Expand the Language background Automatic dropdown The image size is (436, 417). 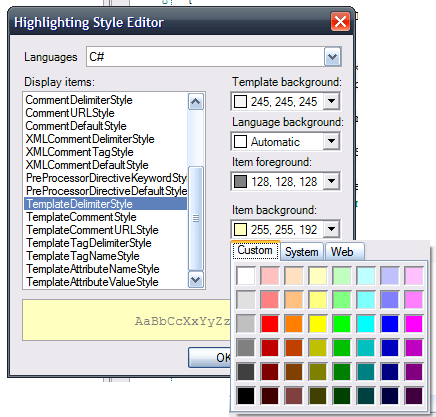pyautogui.click(x=331, y=141)
